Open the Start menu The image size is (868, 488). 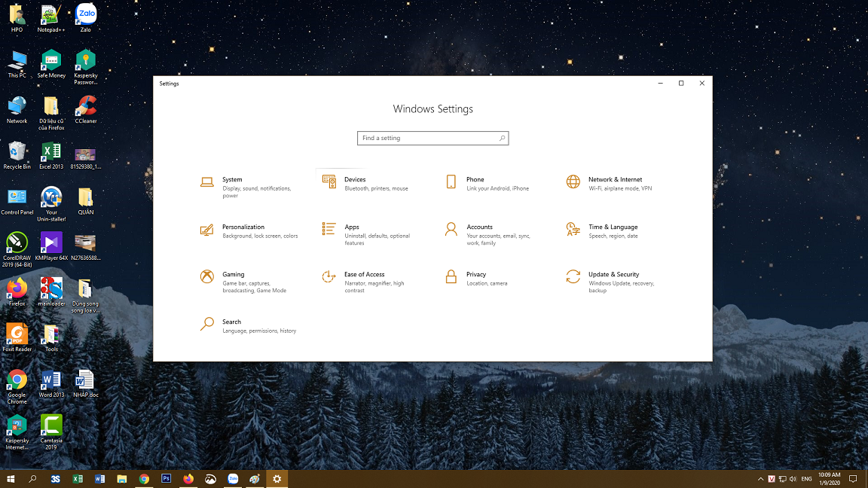[x=10, y=478]
